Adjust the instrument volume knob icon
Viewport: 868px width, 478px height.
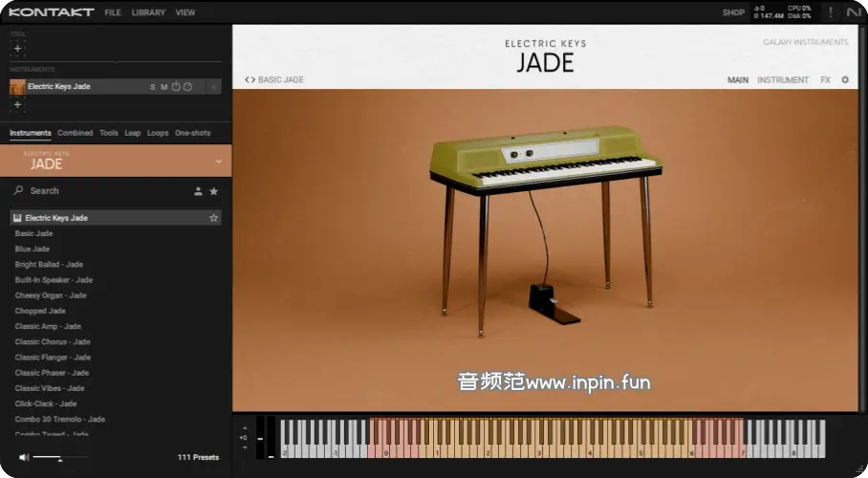176,86
